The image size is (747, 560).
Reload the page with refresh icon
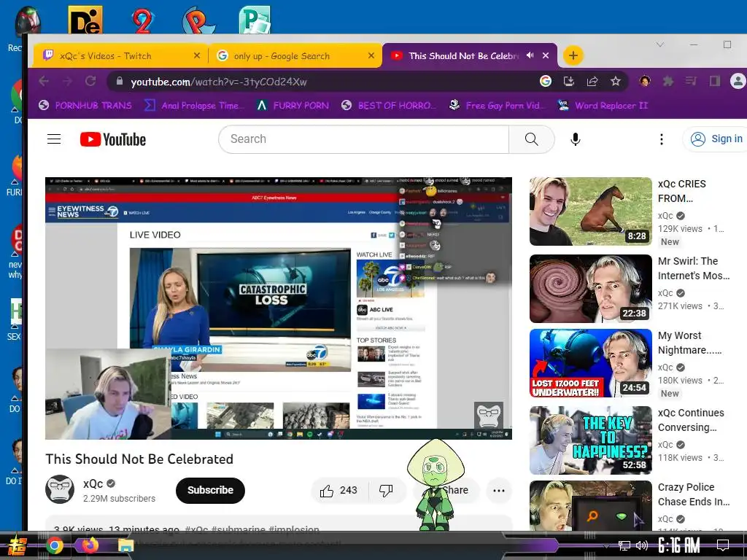[90, 82]
